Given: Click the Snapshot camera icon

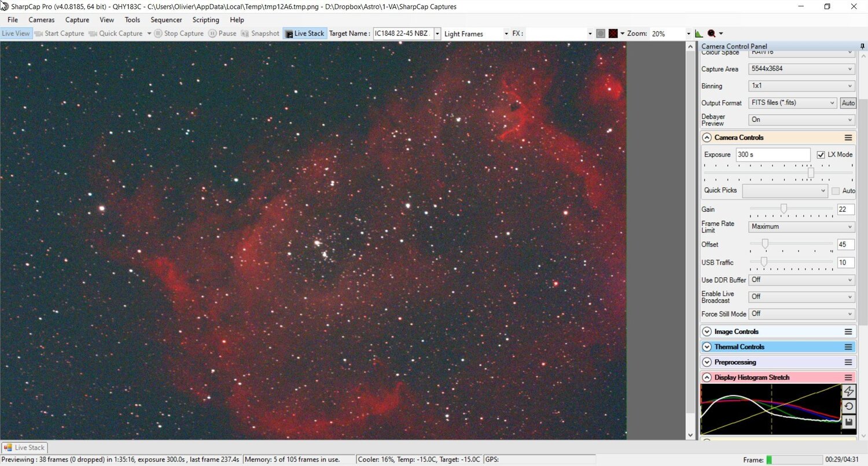Looking at the screenshot, I should [x=245, y=33].
